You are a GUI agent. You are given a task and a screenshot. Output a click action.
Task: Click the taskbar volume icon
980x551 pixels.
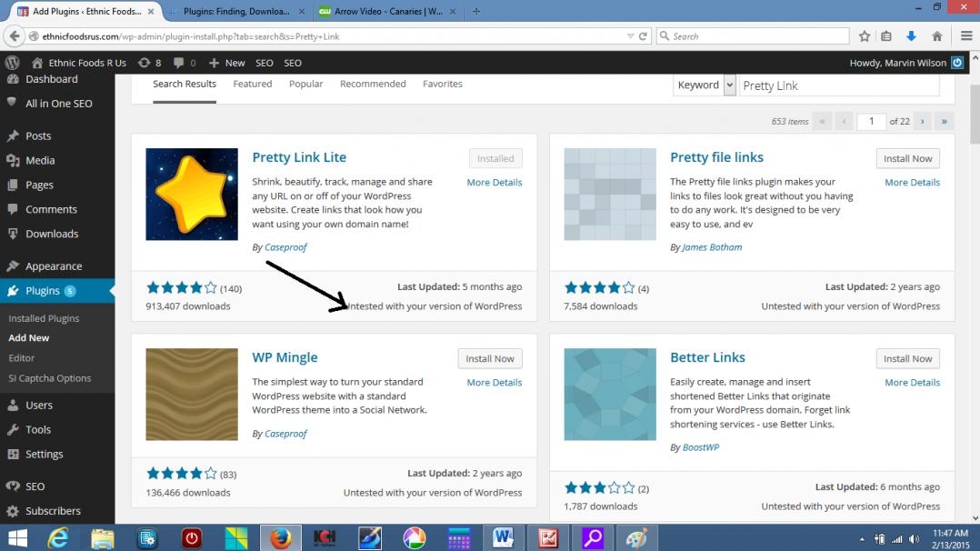tap(914, 538)
